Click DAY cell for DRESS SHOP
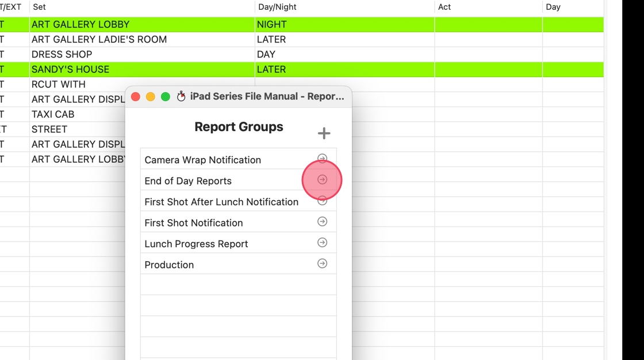 (x=344, y=54)
